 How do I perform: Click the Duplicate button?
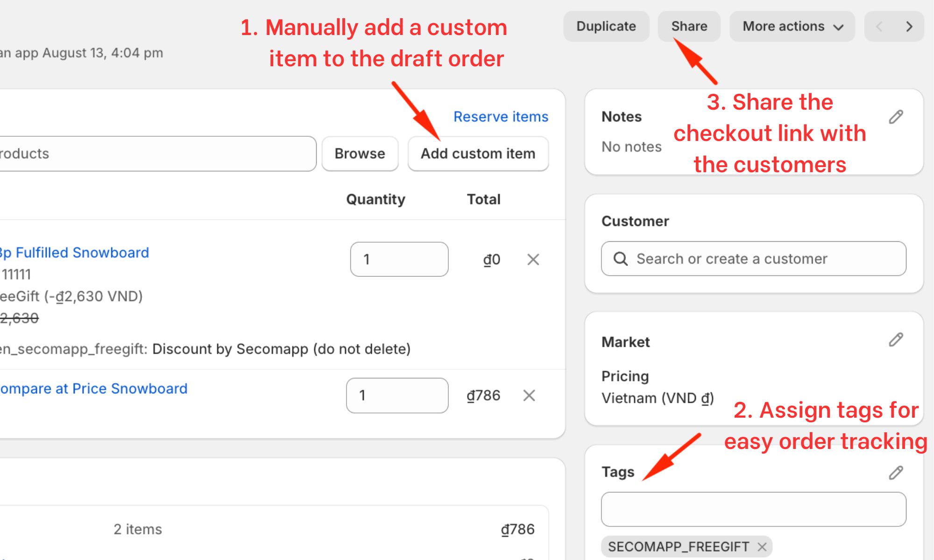click(x=606, y=27)
